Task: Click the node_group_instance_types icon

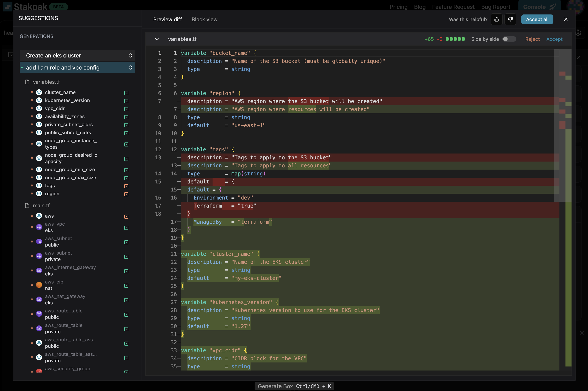Action: coord(39,144)
